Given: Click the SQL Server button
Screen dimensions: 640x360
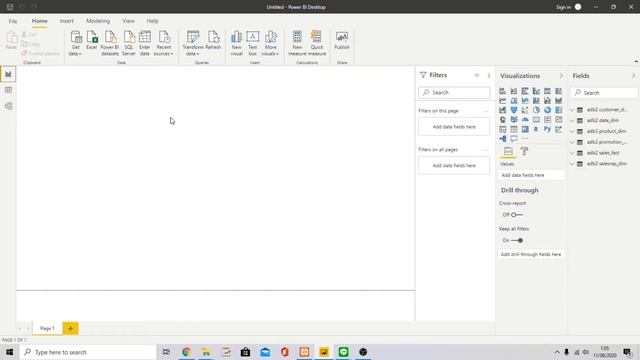Looking at the screenshot, I should 129,43.
